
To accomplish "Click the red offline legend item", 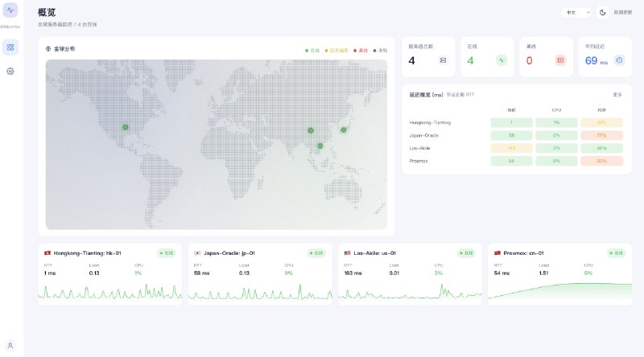I will pos(361,51).
